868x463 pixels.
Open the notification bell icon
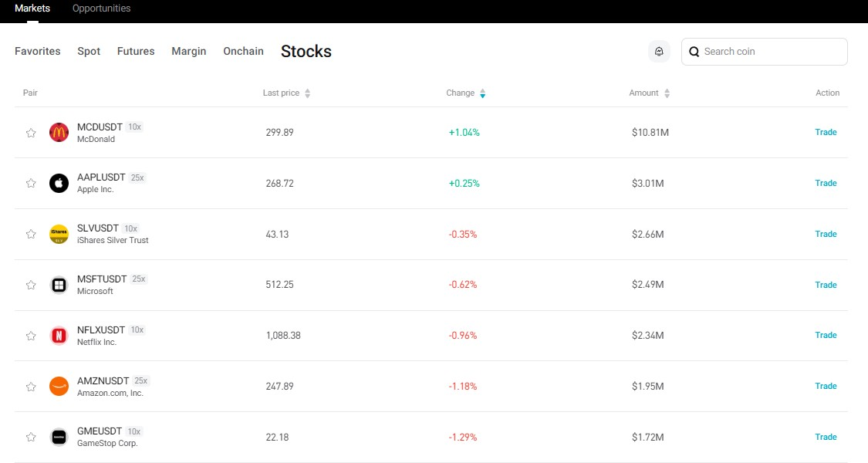658,51
